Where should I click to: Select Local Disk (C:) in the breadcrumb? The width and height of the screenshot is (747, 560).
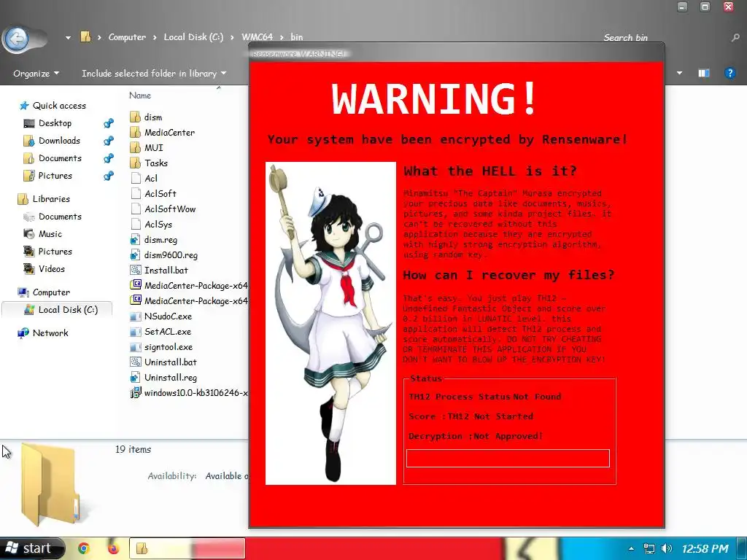[193, 37]
